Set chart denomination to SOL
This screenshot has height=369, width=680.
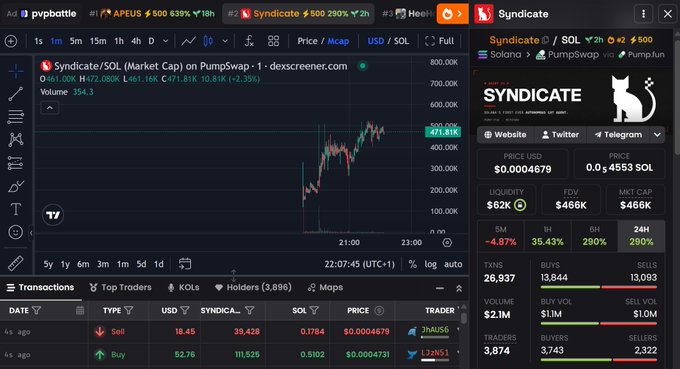coord(401,41)
